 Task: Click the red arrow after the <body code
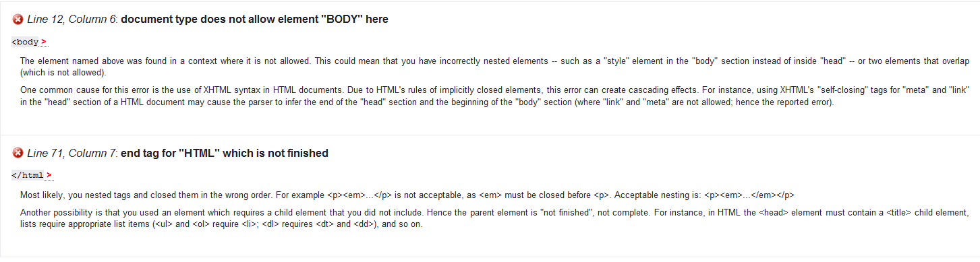click(x=43, y=42)
